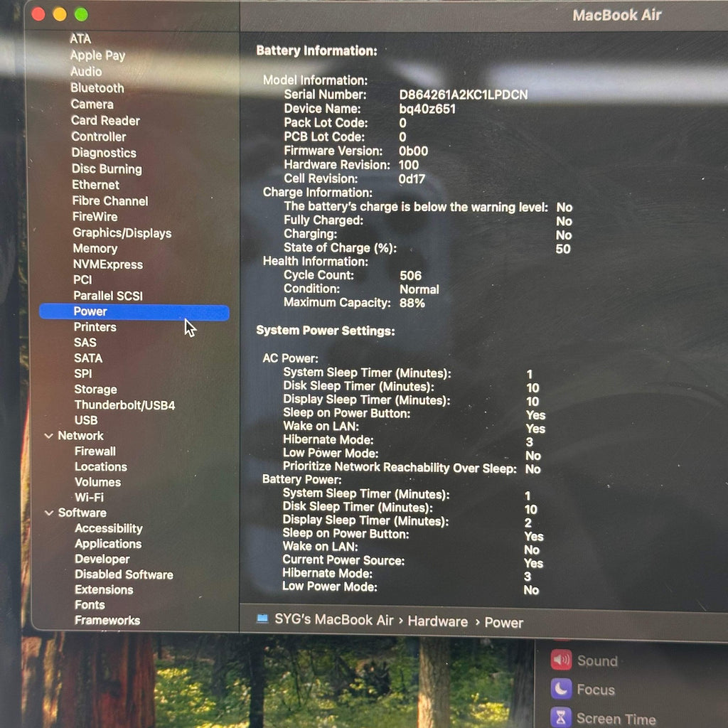Collapse the Software section chevron
Image resolution: width=728 pixels, height=728 pixels.
[x=49, y=513]
